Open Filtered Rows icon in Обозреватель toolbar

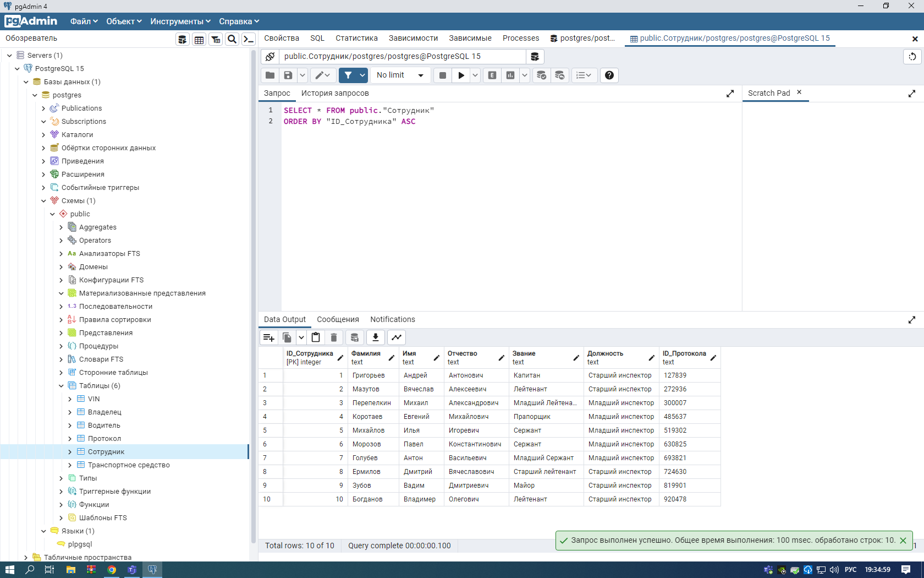click(x=216, y=39)
